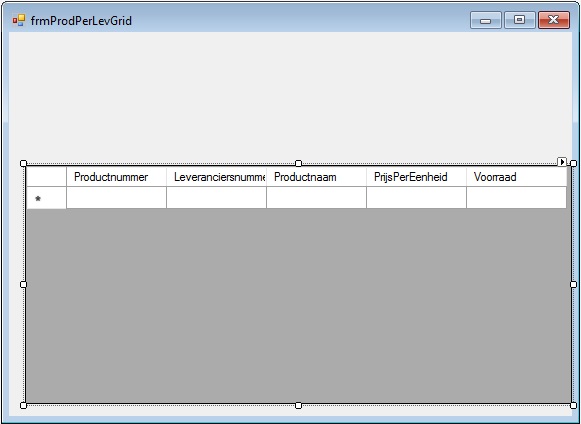Open the DataGridView smart tag arrow
The image size is (581, 424).
point(562,162)
